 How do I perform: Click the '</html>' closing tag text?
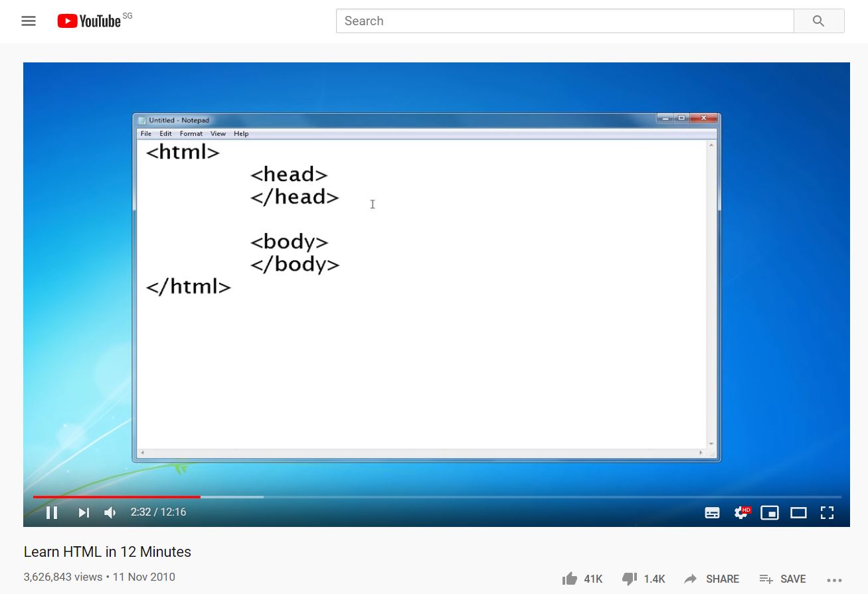[x=189, y=287]
